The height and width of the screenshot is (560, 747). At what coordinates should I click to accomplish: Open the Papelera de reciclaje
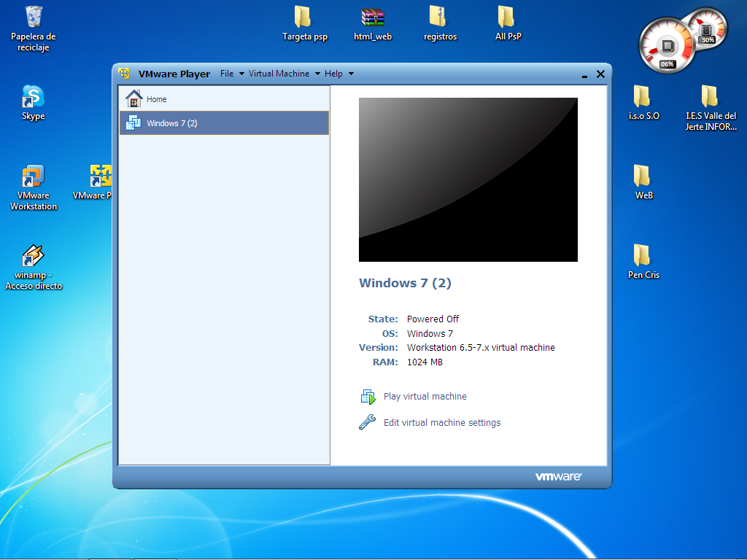(33, 16)
